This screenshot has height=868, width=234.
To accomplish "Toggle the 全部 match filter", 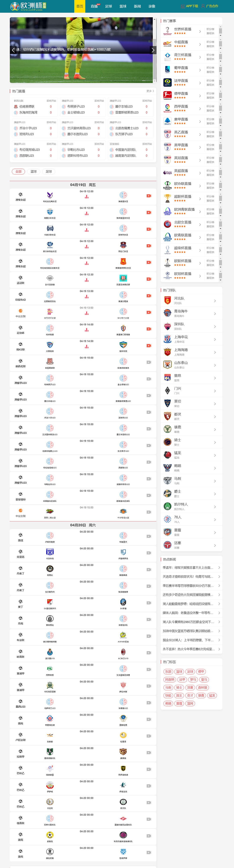I will (x=19, y=171).
